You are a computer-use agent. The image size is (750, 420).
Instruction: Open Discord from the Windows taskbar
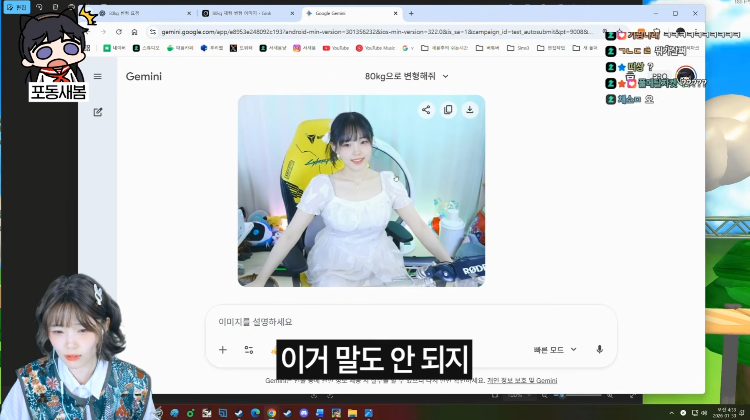click(304, 413)
